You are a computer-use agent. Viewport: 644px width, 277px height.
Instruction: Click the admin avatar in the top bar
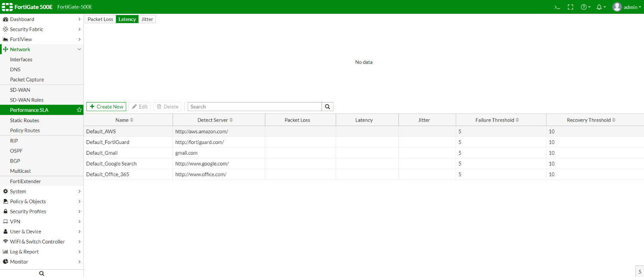(617, 7)
